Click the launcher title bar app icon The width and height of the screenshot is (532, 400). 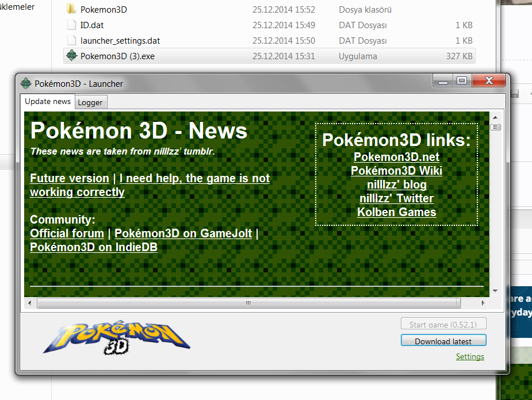(x=26, y=83)
